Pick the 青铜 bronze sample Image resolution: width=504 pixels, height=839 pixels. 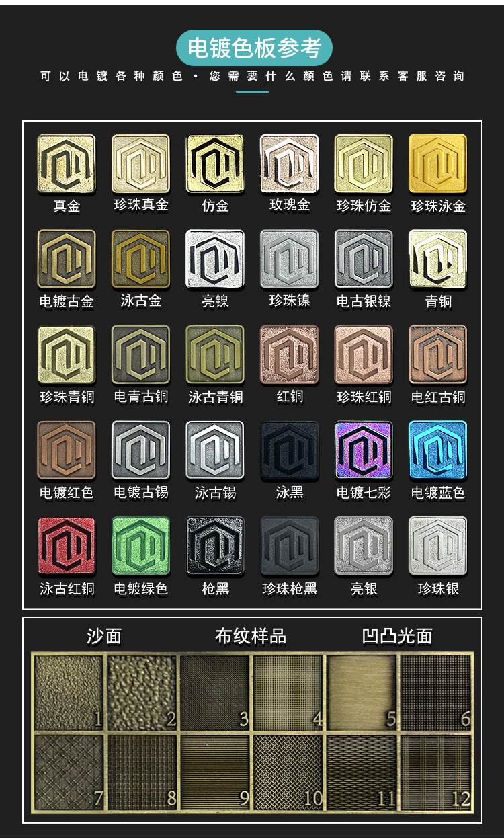(438, 259)
